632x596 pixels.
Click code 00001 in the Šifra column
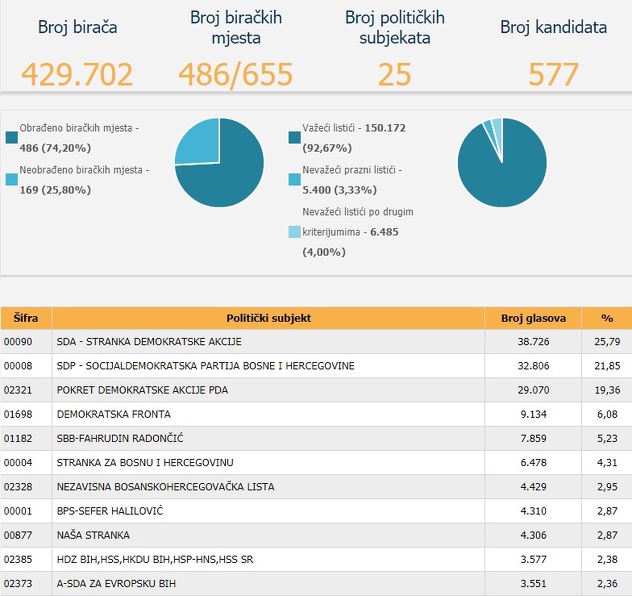(18, 511)
